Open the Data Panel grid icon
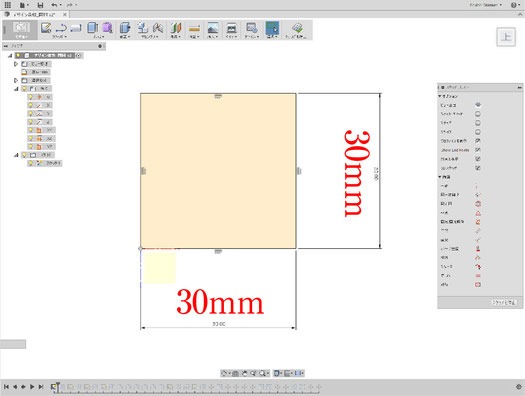Viewport: 525px width, 396px height. [7, 5]
